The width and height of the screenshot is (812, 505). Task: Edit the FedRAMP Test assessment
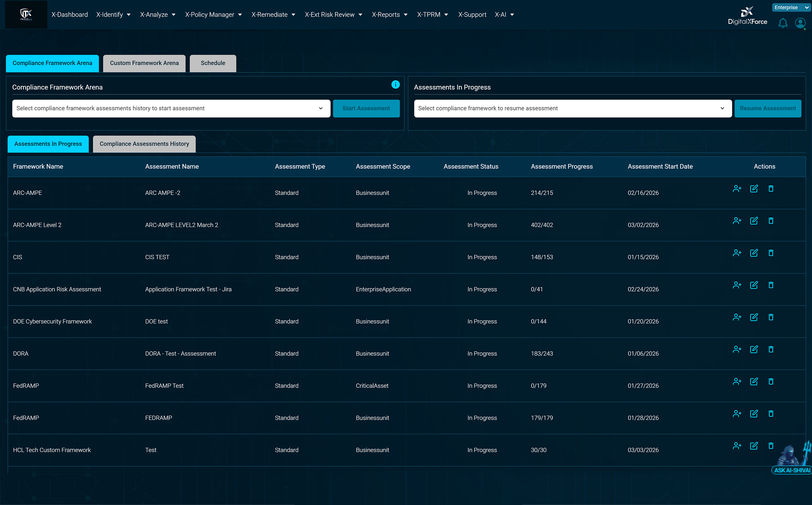(x=754, y=381)
